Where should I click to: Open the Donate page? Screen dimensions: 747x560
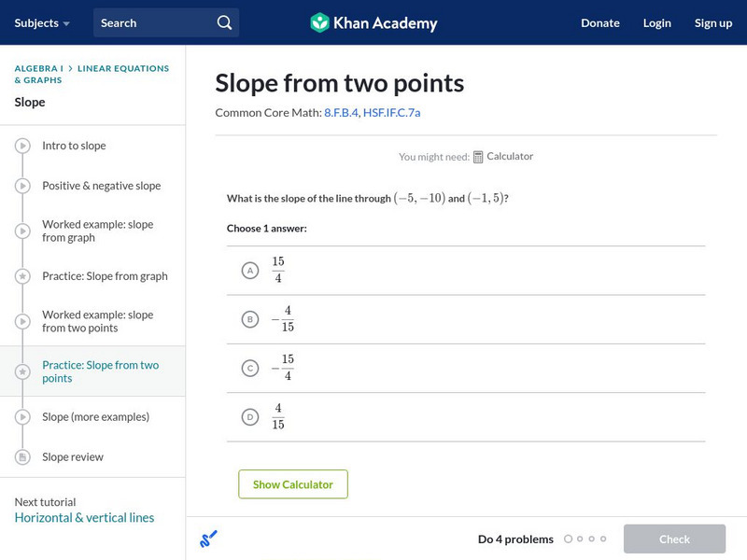[599, 22]
